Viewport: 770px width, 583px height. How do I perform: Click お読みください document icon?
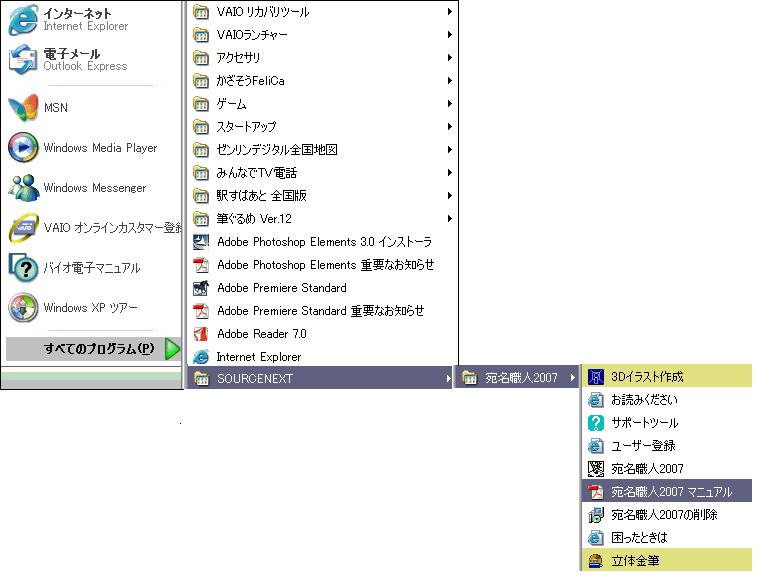(x=596, y=400)
